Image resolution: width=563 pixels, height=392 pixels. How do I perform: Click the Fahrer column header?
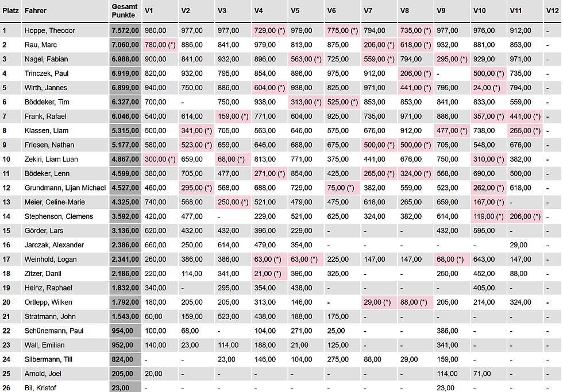tap(36, 11)
